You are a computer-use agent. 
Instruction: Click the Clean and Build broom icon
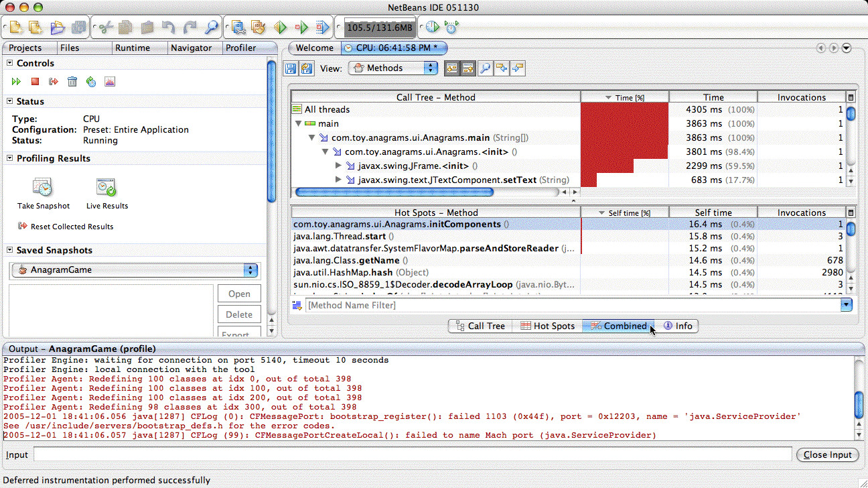(x=259, y=27)
